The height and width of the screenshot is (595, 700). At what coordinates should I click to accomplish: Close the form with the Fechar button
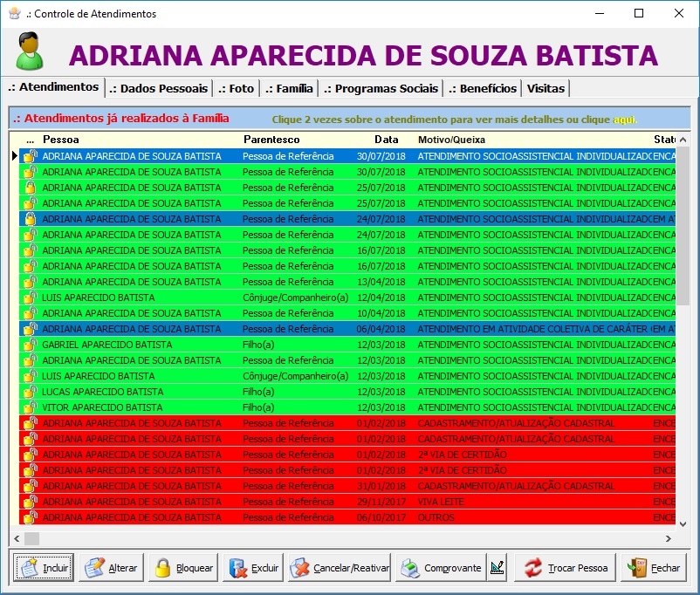[654, 568]
